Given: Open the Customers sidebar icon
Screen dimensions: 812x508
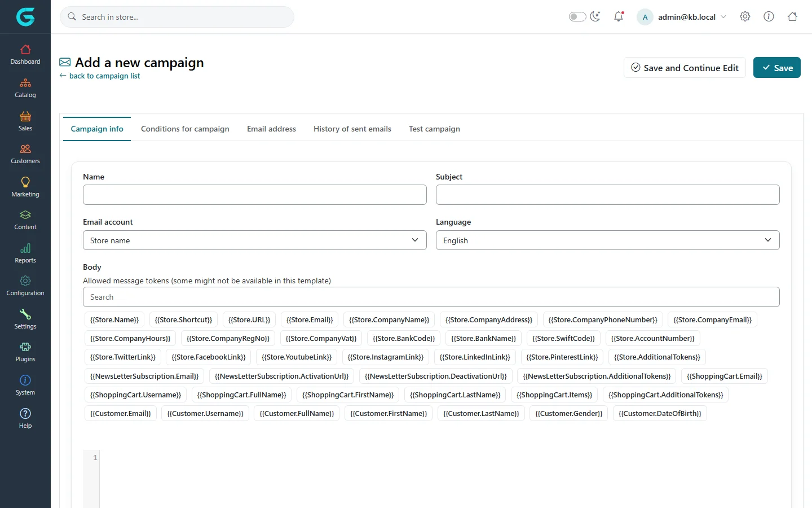Looking at the screenshot, I should [x=25, y=149].
